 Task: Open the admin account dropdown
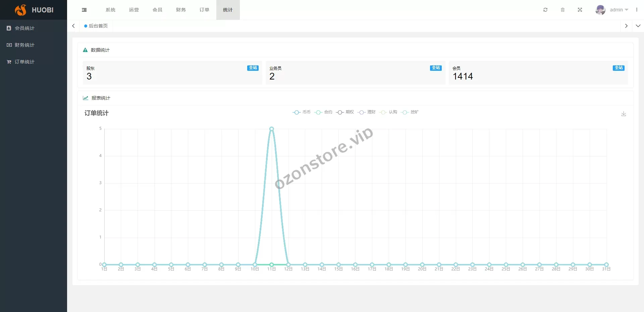[619, 10]
